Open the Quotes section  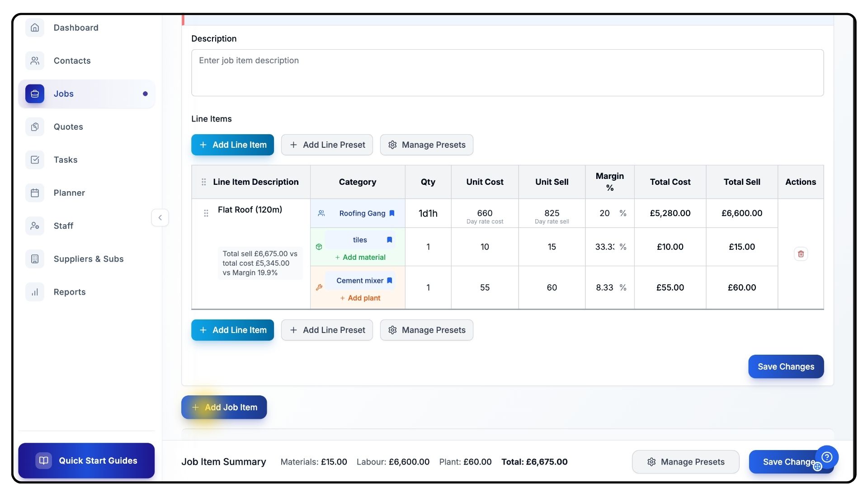68,127
